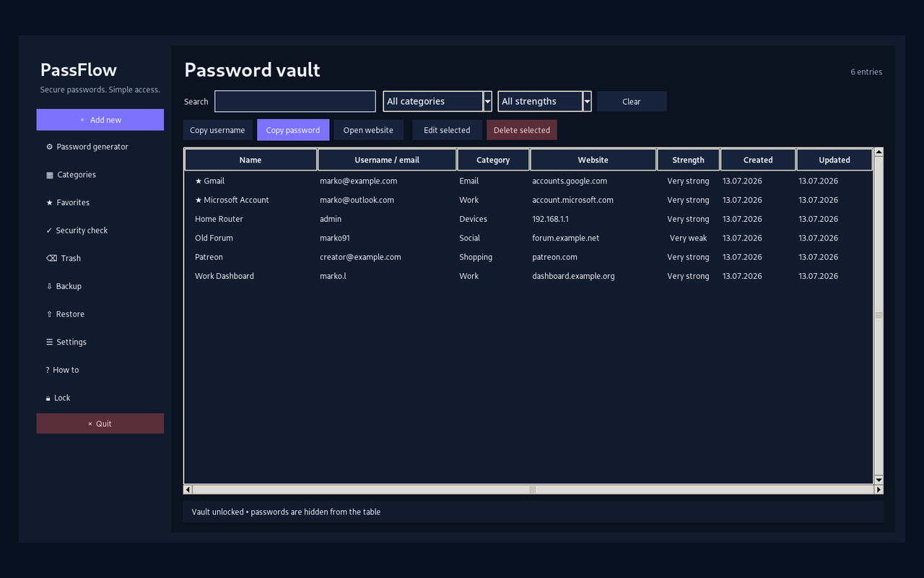Open the All strengths dropdown
Viewport: 924px width, 578px height.
(x=545, y=101)
